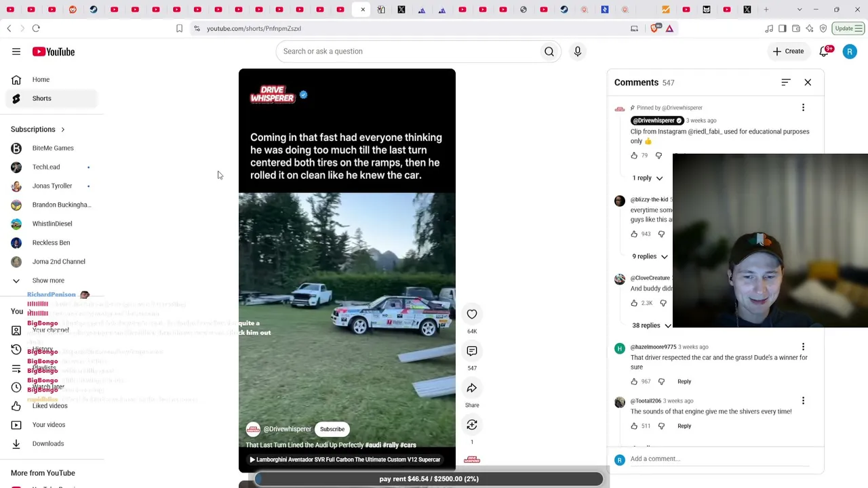Expand the 9 replies thread
The height and width of the screenshot is (488, 868).
(x=650, y=257)
